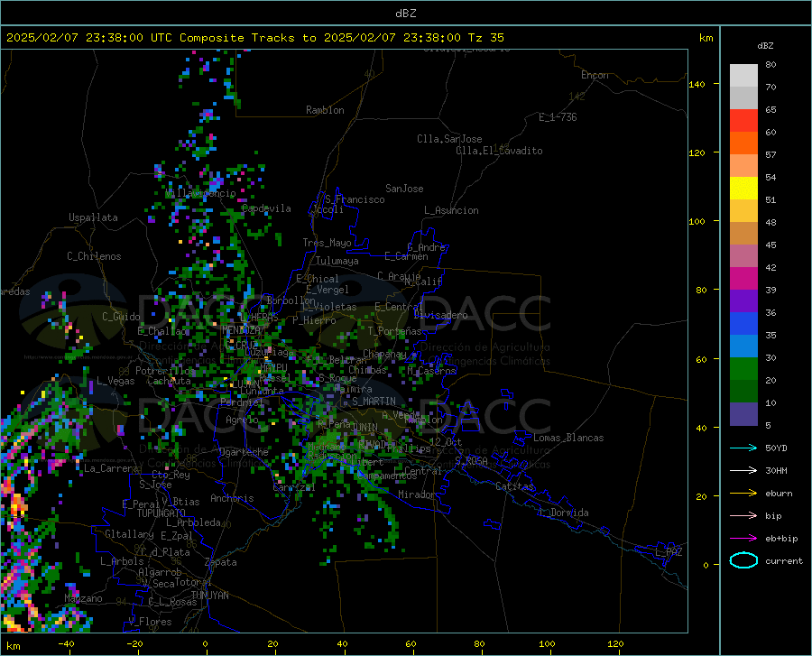
Task: Click the E_1-736 map label
Action: click(x=558, y=117)
